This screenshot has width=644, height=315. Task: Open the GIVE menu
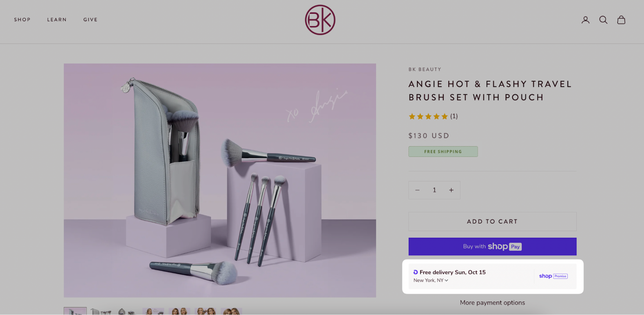pyautogui.click(x=90, y=20)
